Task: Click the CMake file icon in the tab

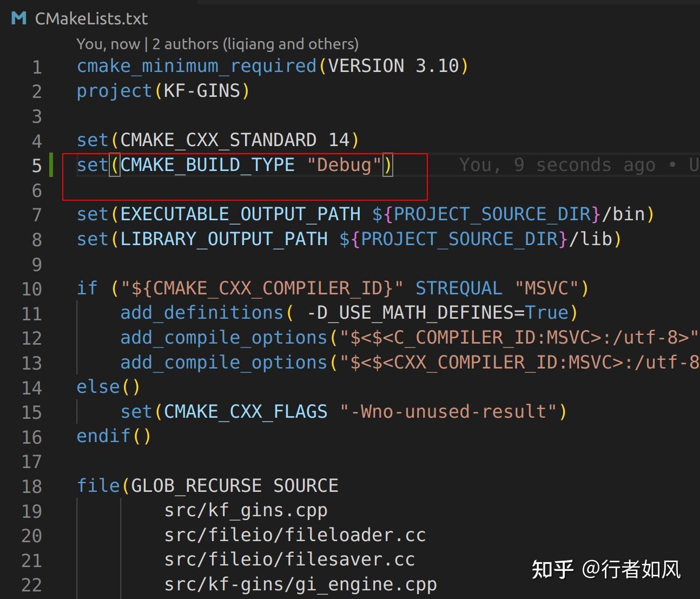Action: tap(18, 18)
